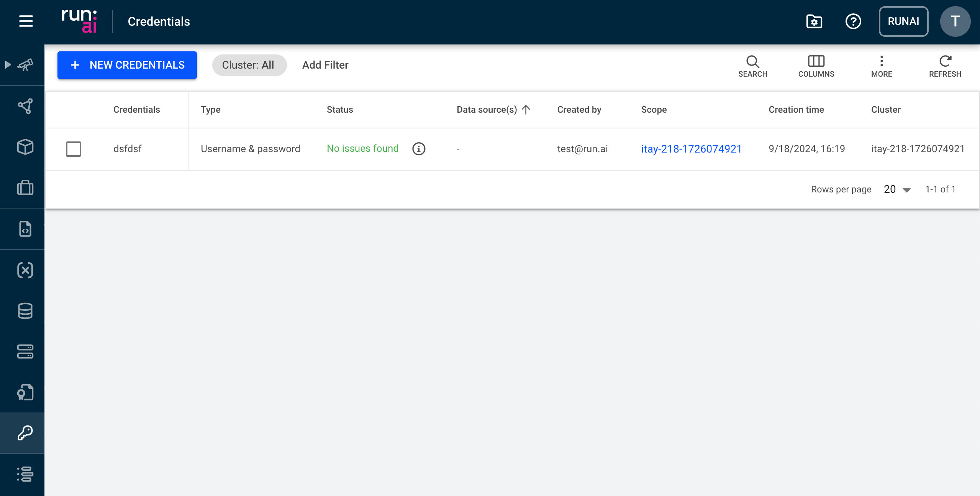The height and width of the screenshot is (496, 980).
Task: Open the Cluster: All filter chip
Action: coord(249,65)
